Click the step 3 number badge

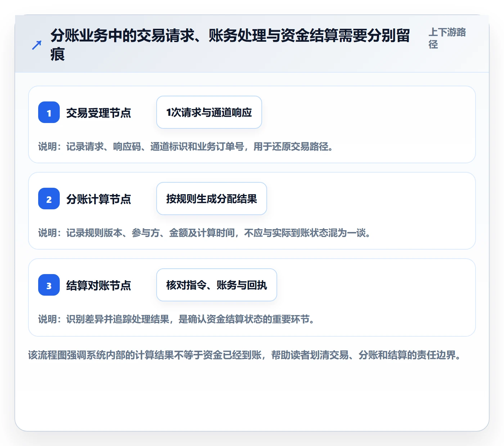(49, 285)
